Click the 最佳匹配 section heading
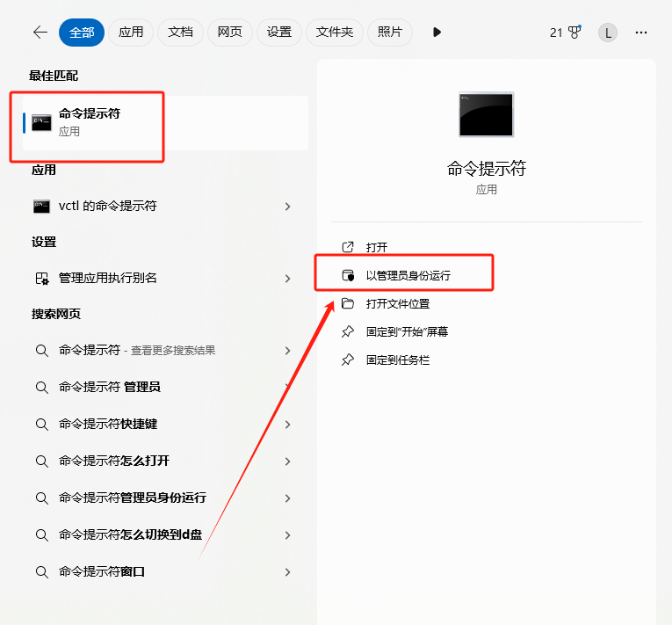This screenshot has height=625, width=672. [54, 76]
